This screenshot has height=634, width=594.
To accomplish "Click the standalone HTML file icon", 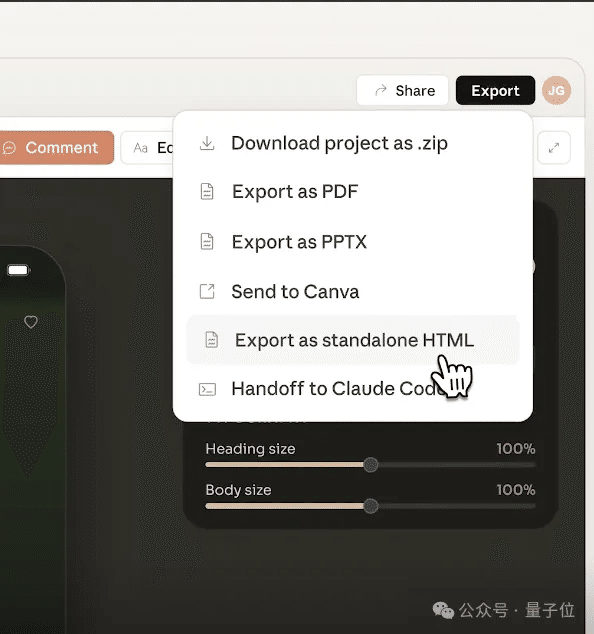I will point(211,340).
